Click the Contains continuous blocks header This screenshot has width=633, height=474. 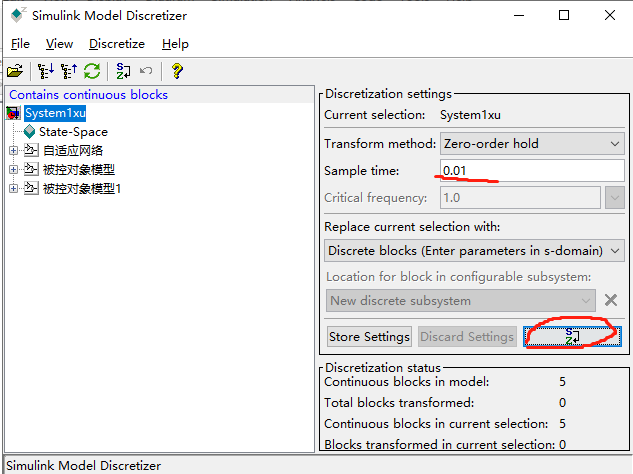coord(88,94)
